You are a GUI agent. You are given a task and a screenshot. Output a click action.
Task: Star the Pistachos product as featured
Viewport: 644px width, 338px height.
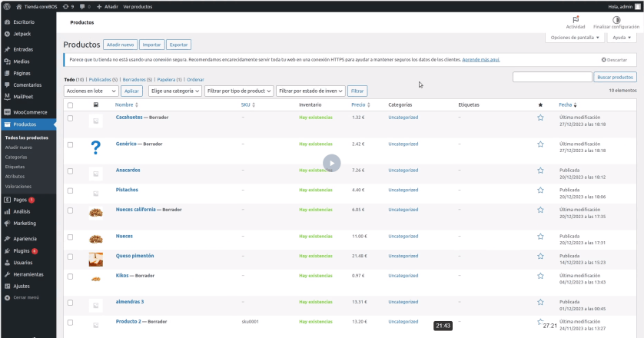(540, 190)
